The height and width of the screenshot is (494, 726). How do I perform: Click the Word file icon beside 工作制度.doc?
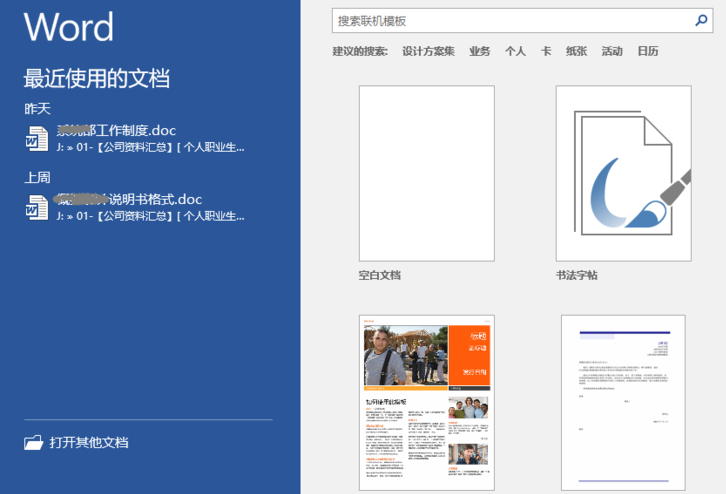pos(36,138)
